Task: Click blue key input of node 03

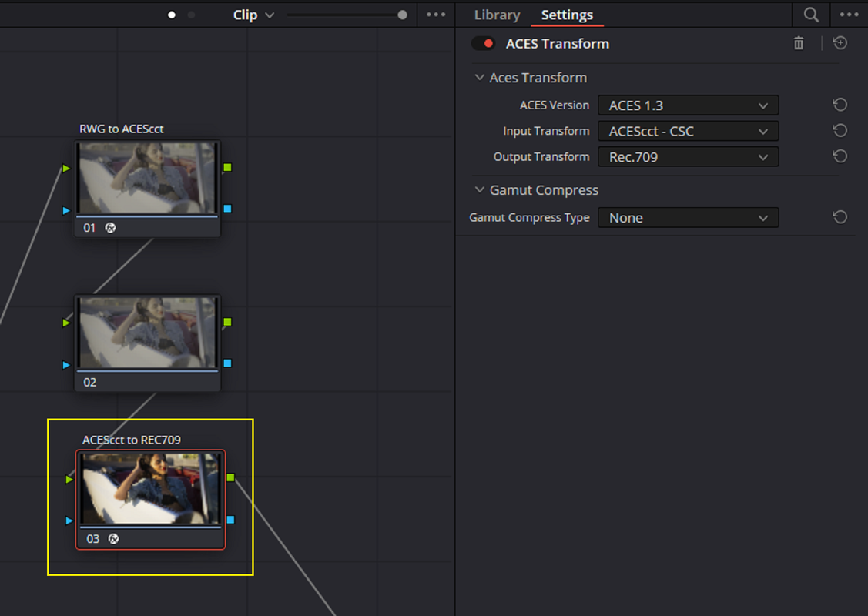Action: 69,521
